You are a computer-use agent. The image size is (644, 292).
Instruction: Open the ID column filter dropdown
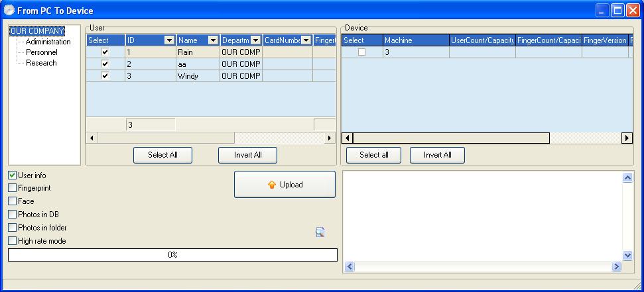click(169, 40)
